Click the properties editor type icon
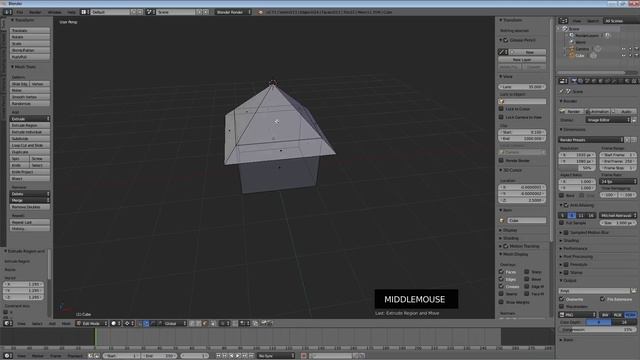 click(563, 81)
